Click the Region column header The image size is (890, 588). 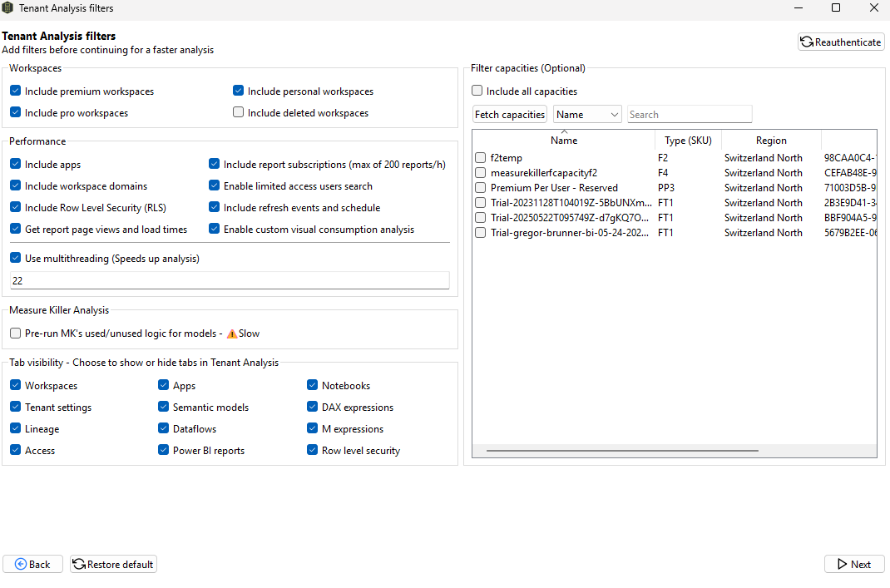[771, 141]
